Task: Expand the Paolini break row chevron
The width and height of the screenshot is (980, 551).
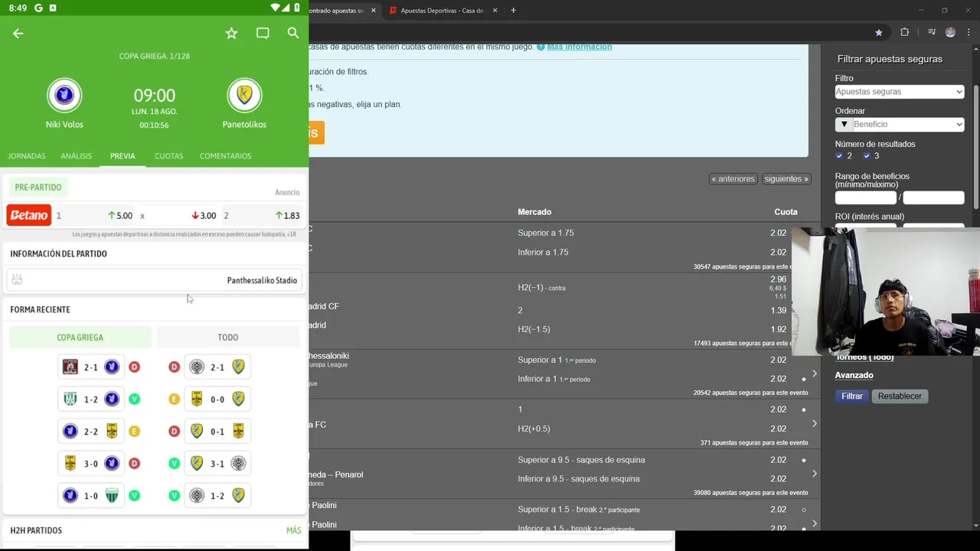Action: tap(814, 523)
